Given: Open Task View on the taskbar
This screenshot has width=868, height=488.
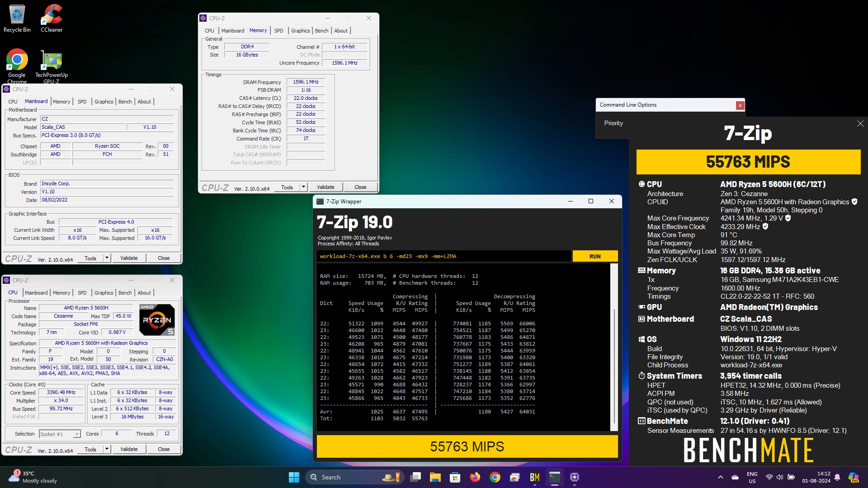Looking at the screenshot, I should tap(415, 477).
